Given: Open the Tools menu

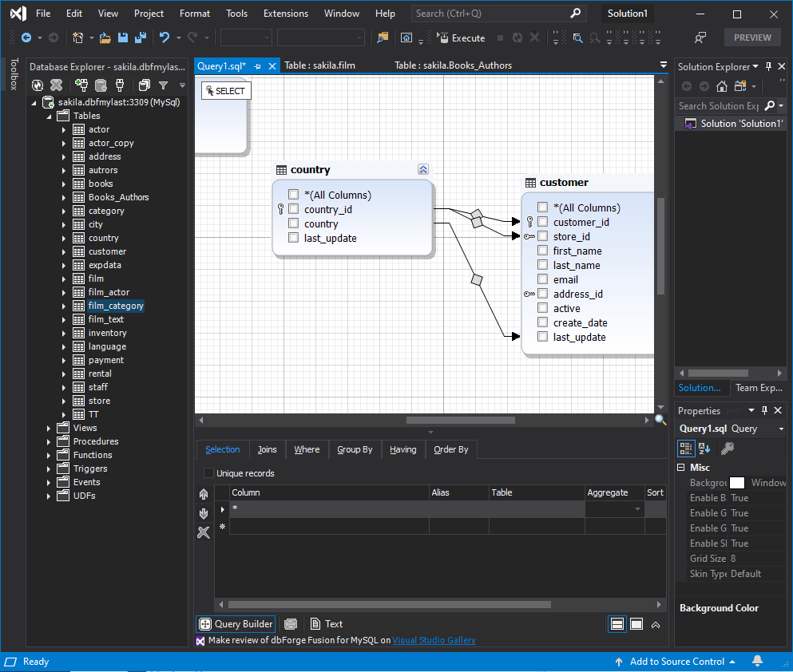Looking at the screenshot, I should [236, 13].
